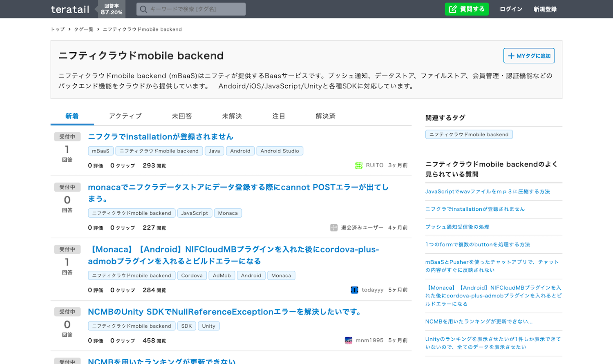Screen dimensions: 613x364
Task: Click the search magnifier icon
Action: [x=143, y=9]
